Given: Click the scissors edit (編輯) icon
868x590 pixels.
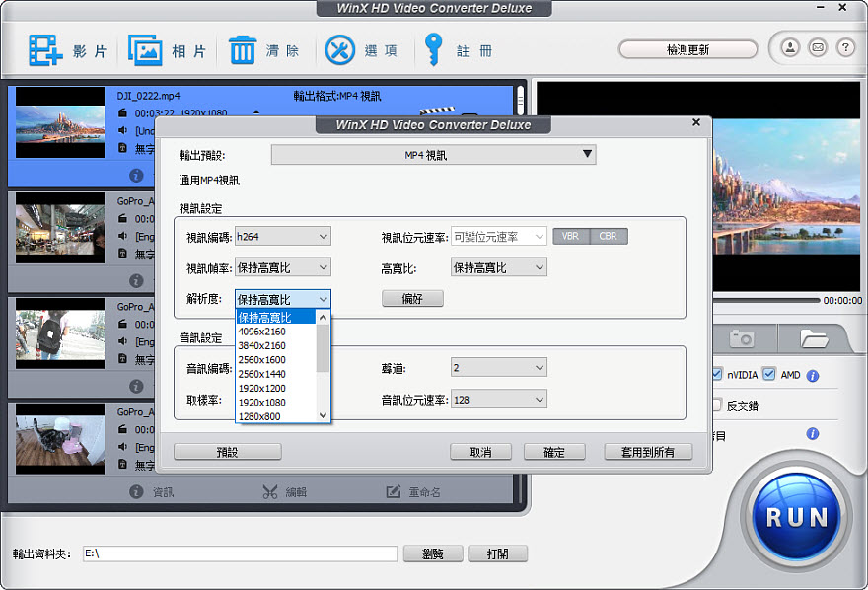Looking at the screenshot, I should [270, 491].
